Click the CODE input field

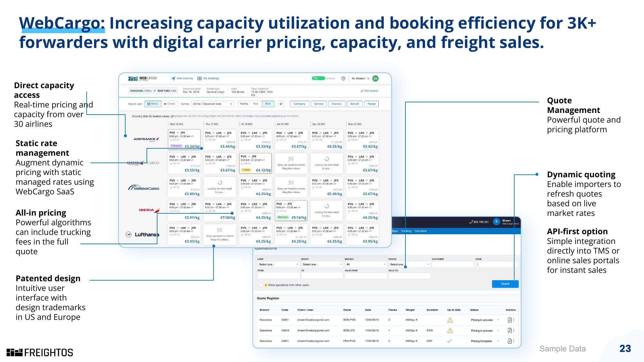[x=497, y=265]
